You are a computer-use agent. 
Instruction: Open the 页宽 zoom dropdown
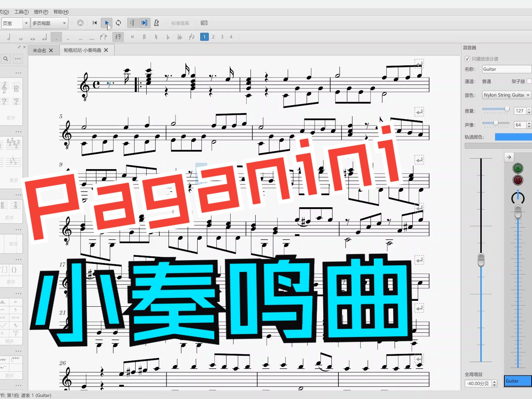(15, 23)
